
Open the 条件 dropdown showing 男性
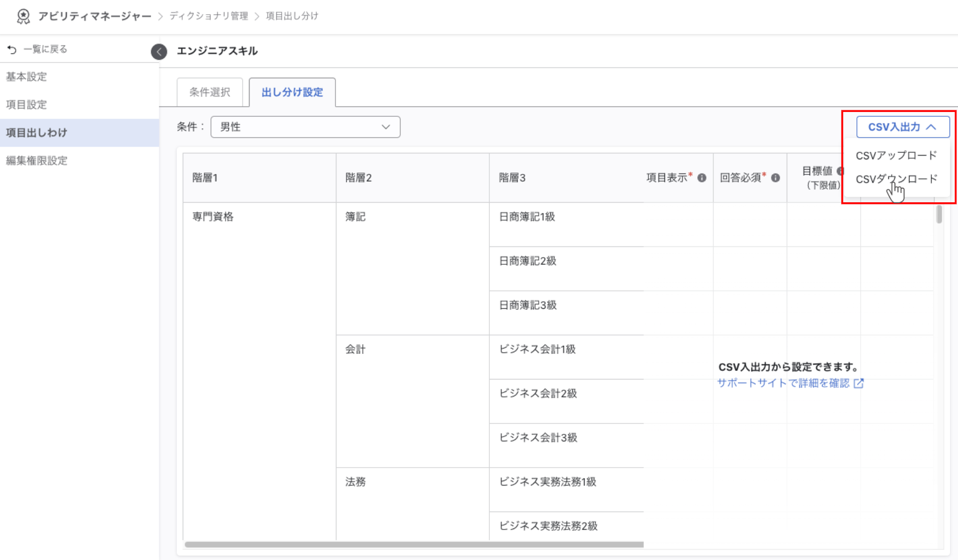coord(306,127)
